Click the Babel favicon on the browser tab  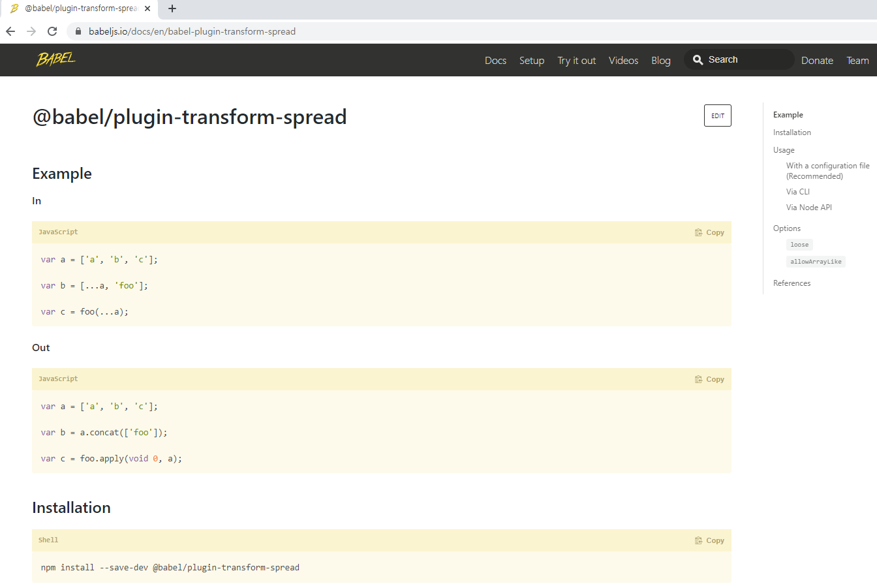[x=14, y=8]
